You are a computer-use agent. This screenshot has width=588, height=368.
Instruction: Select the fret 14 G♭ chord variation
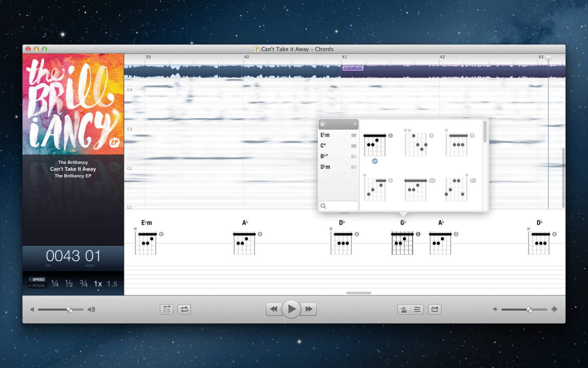pyautogui.click(x=416, y=190)
